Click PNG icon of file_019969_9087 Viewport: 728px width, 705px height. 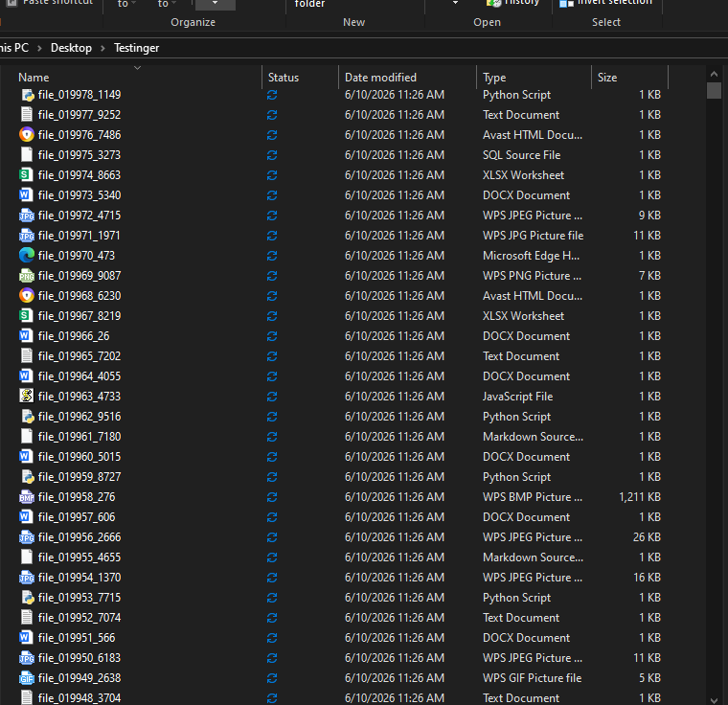(x=27, y=276)
